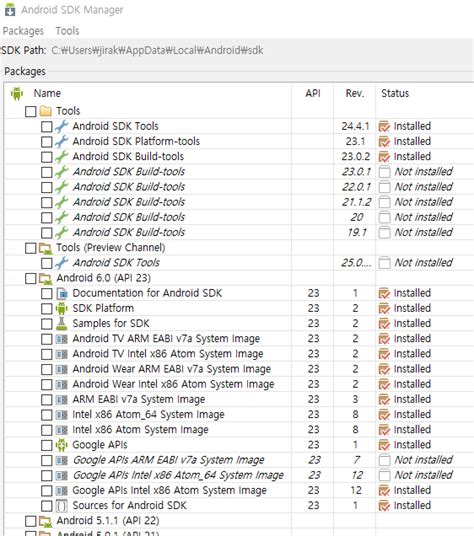Click the Android robot icon in header
The width and height of the screenshot is (474, 536).
pos(16,93)
